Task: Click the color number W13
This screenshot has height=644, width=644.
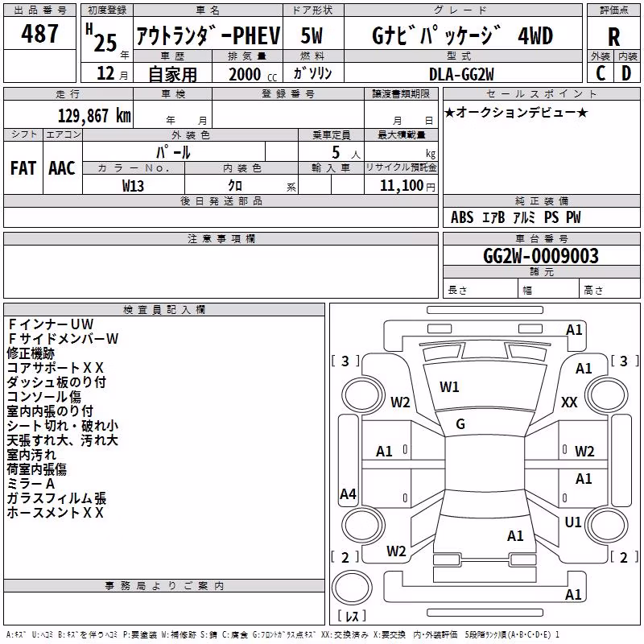Action: point(133,186)
